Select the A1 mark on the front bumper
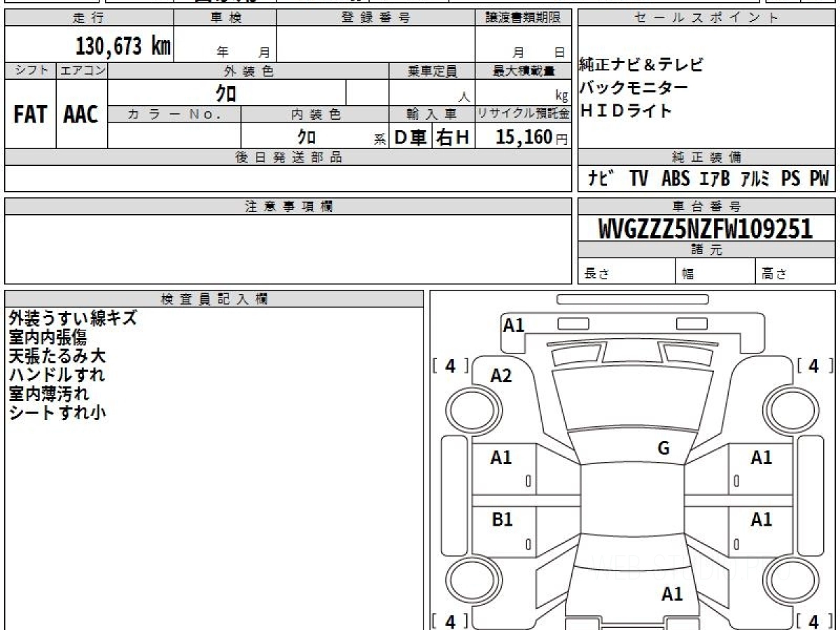The width and height of the screenshot is (840, 630). pyautogui.click(x=514, y=325)
